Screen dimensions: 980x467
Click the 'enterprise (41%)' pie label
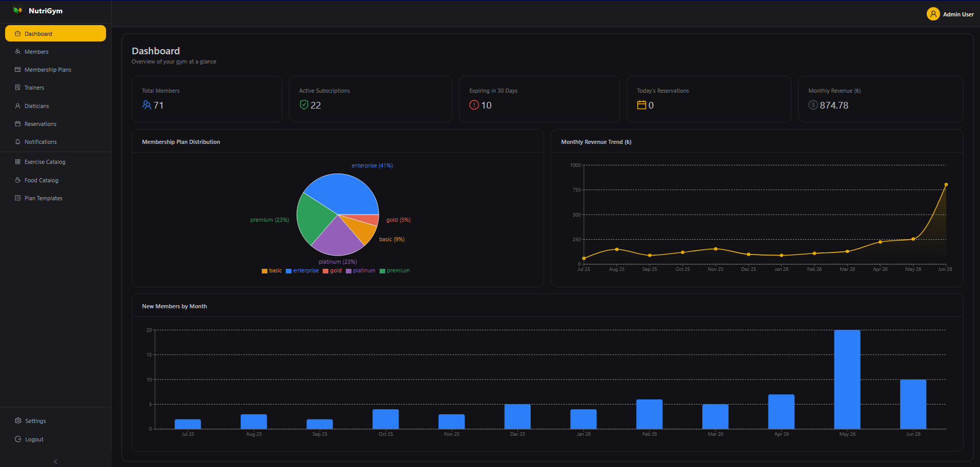tap(372, 165)
